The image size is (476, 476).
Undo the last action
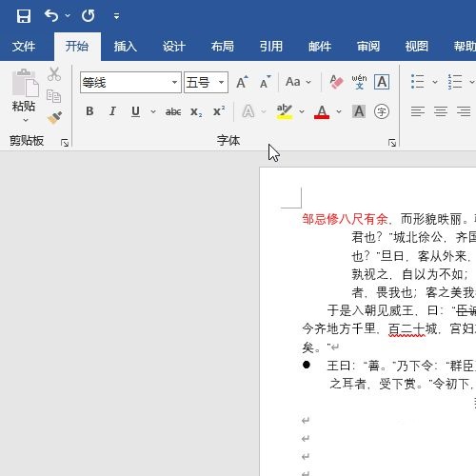(x=51, y=15)
